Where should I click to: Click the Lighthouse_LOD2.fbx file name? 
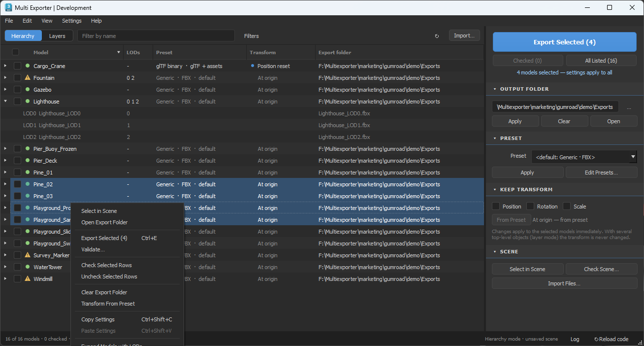[344, 137]
